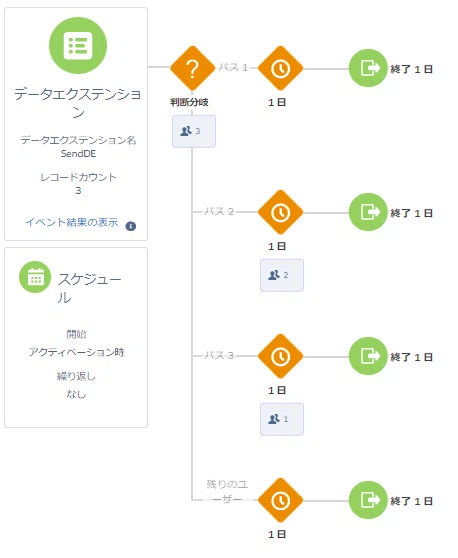Screen dimensions: 458x558
Task: Click the パス 1 path label
Action: [x=233, y=67]
